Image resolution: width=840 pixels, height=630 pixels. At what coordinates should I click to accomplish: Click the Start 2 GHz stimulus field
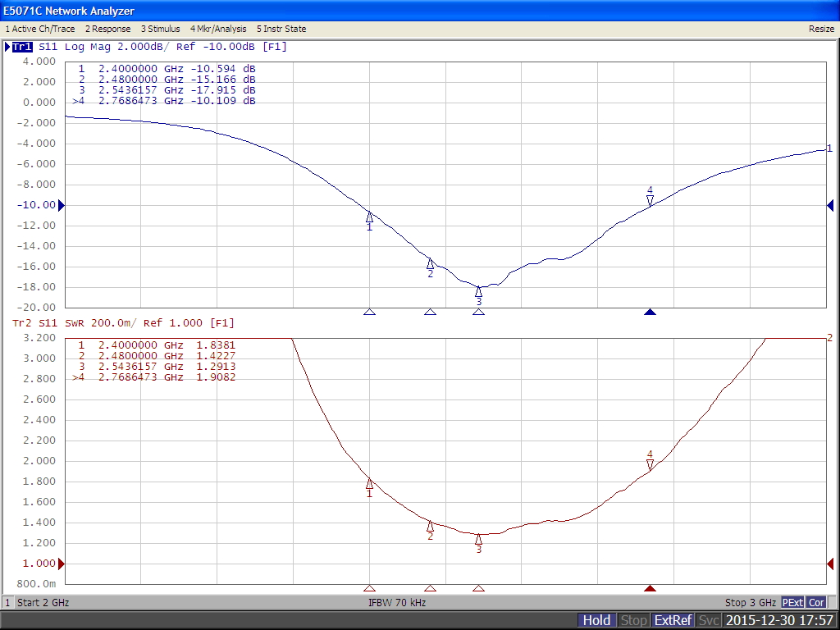43,603
